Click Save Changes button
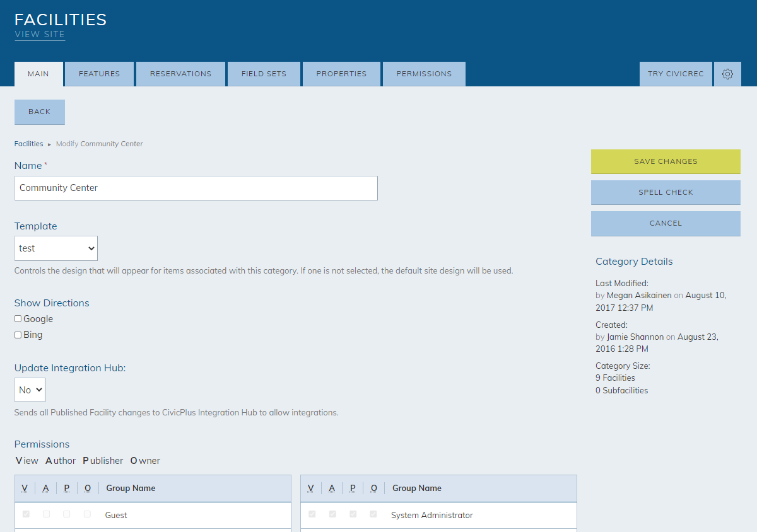The image size is (757, 532). (666, 161)
